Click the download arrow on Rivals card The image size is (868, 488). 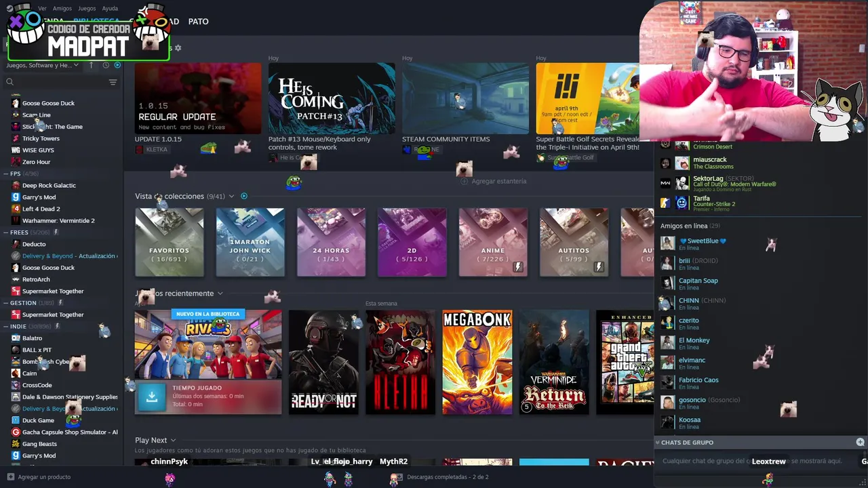[x=152, y=397]
